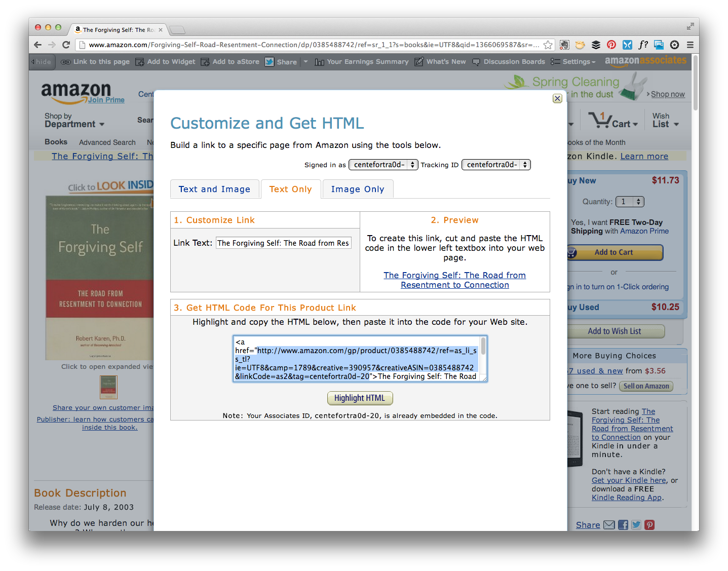The width and height of the screenshot is (728, 571).
Task: Click the Highlight HTML button
Action: 360,398
